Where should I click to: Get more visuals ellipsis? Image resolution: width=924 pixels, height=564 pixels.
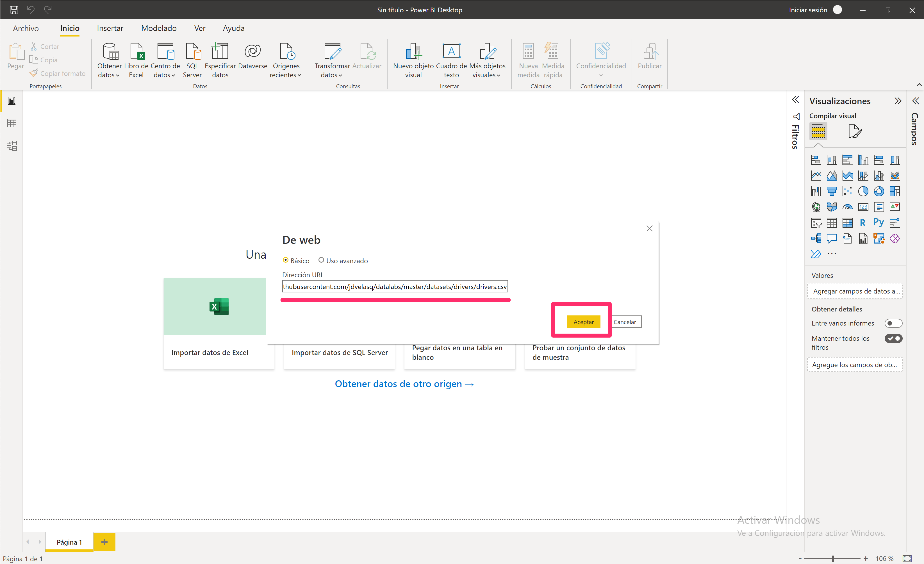point(831,254)
